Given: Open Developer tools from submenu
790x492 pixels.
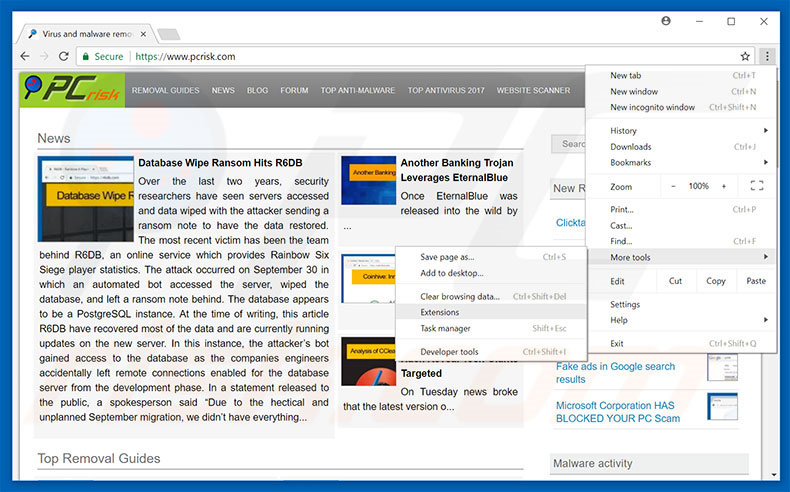Looking at the screenshot, I should [x=491, y=352].
